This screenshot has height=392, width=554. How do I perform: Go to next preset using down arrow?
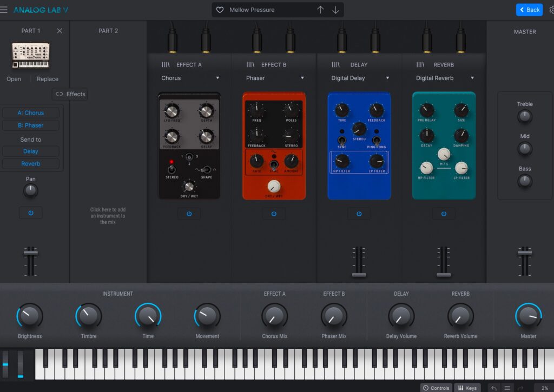point(335,10)
